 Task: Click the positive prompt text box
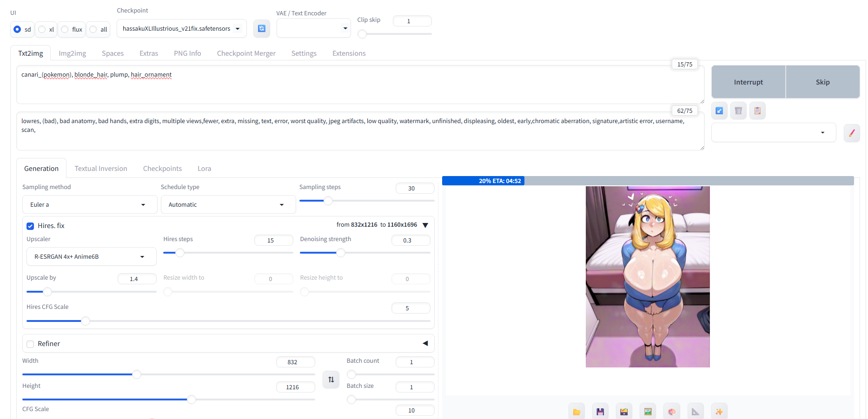(360, 85)
